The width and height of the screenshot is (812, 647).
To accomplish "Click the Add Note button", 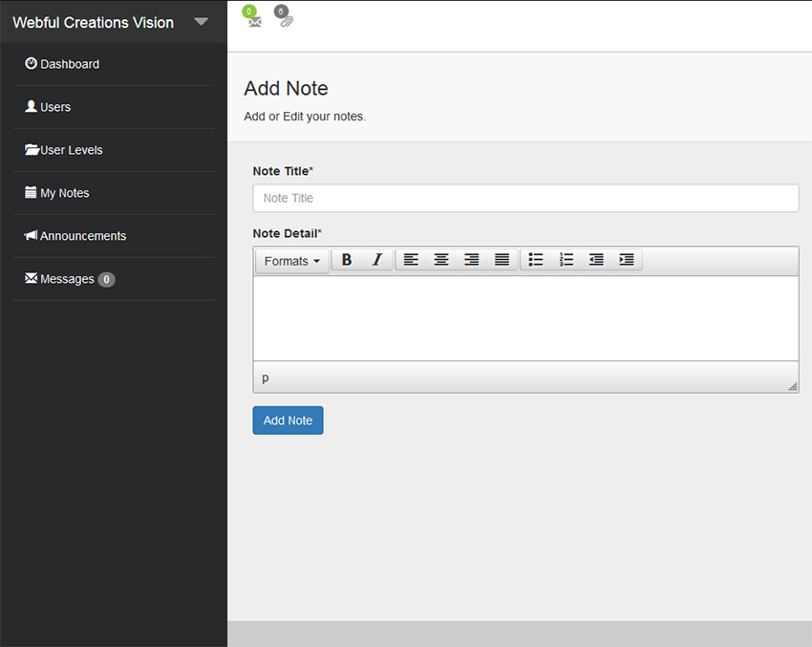I will pos(288,421).
